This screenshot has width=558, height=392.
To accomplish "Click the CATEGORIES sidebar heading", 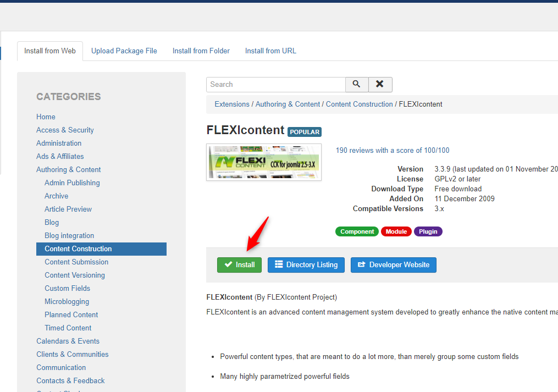I will (x=68, y=96).
